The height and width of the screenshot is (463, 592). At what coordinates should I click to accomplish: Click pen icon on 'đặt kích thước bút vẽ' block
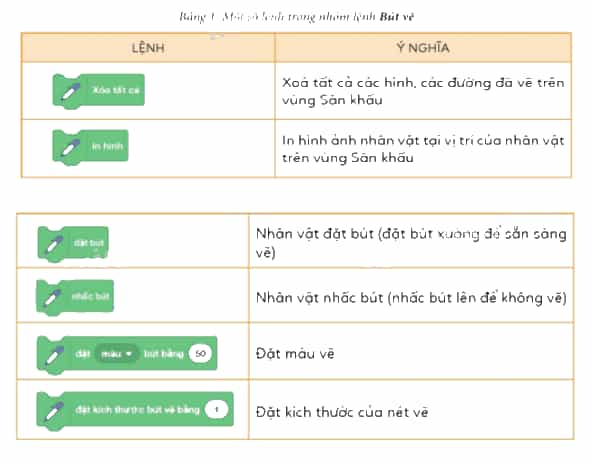(x=54, y=411)
